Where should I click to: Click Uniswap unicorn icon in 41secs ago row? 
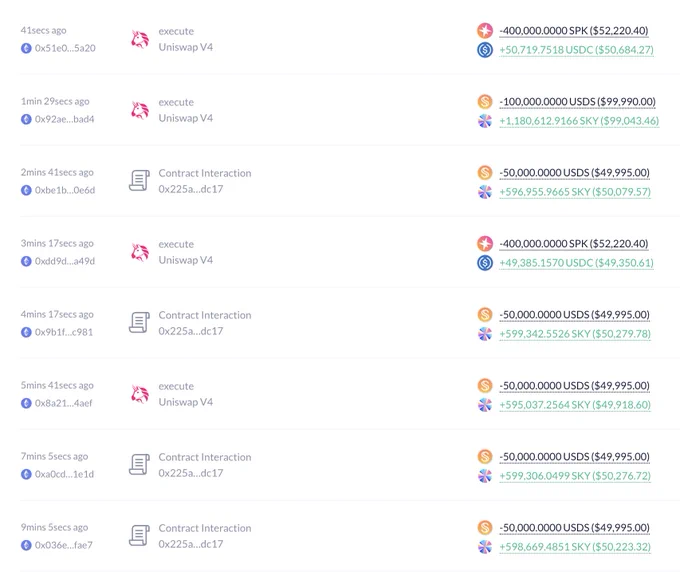140,39
